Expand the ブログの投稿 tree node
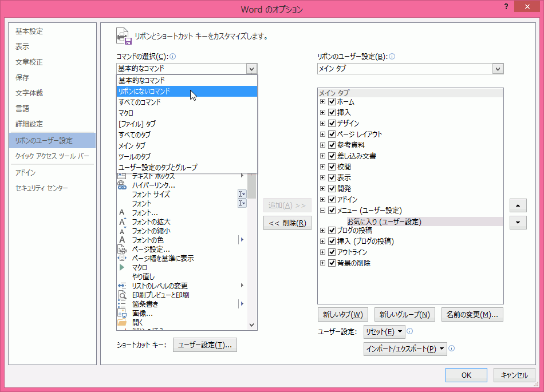The width and height of the screenshot is (544, 392). click(x=322, y=230)
